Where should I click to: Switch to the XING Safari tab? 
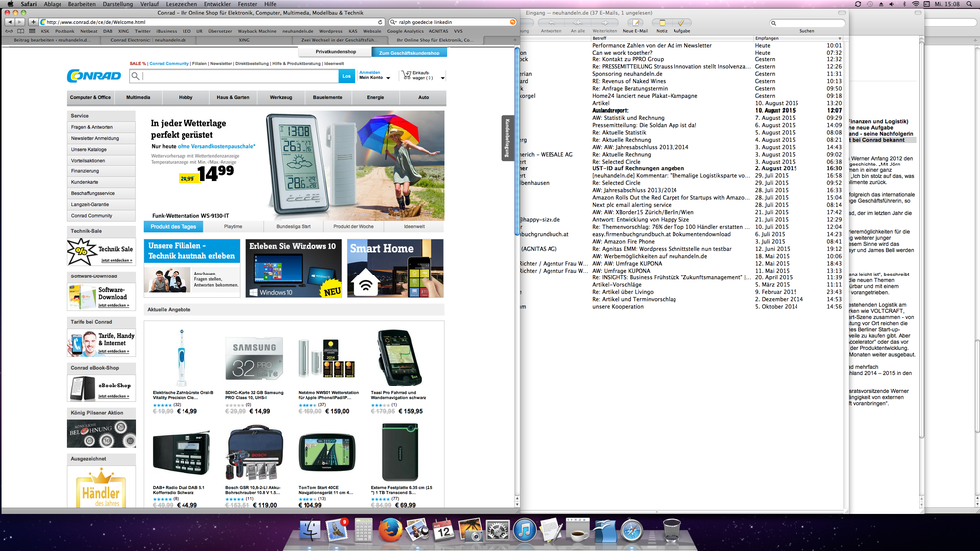(244, 40)
